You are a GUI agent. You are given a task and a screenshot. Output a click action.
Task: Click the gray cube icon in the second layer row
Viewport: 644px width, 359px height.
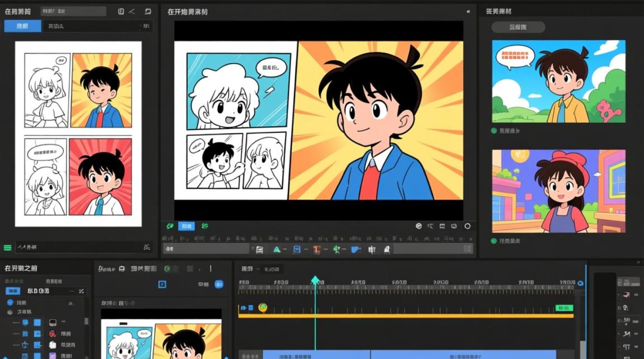pos(10,312)
